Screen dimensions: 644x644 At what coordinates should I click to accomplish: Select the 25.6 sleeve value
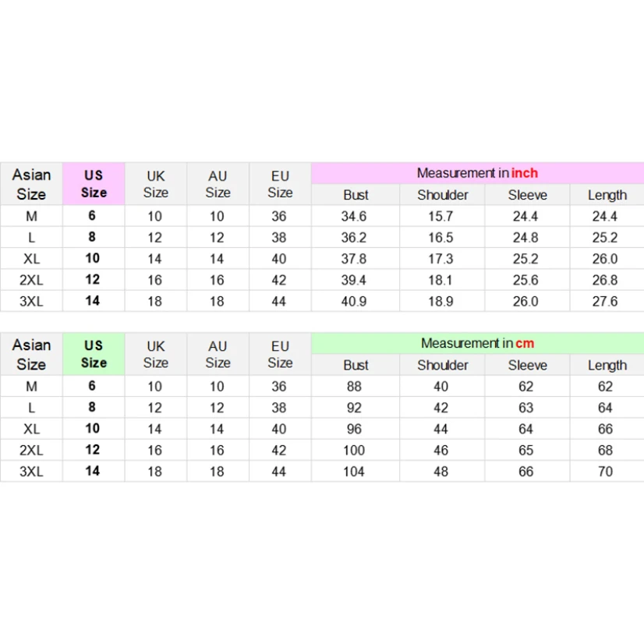[525, 280]
